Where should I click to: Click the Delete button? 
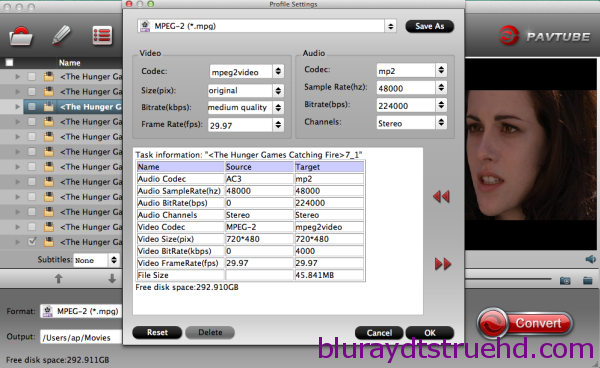210,332
